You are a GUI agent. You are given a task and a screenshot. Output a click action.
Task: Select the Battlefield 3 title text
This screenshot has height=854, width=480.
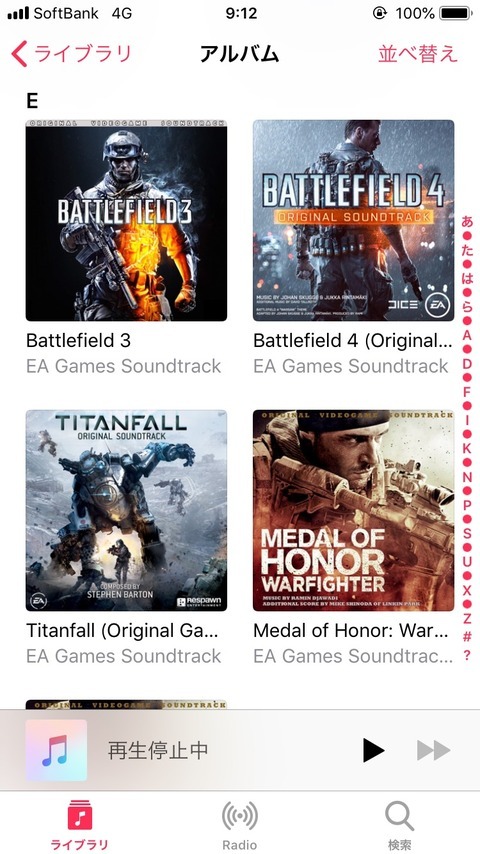[78, 341]
